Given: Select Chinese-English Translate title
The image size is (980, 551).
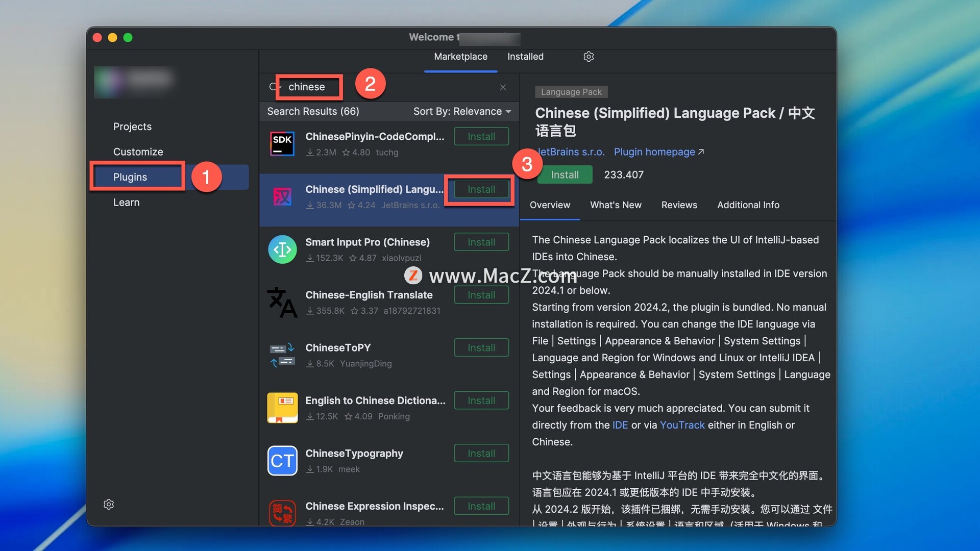Looking at the screenshot, I should click(x=369, y=295).
